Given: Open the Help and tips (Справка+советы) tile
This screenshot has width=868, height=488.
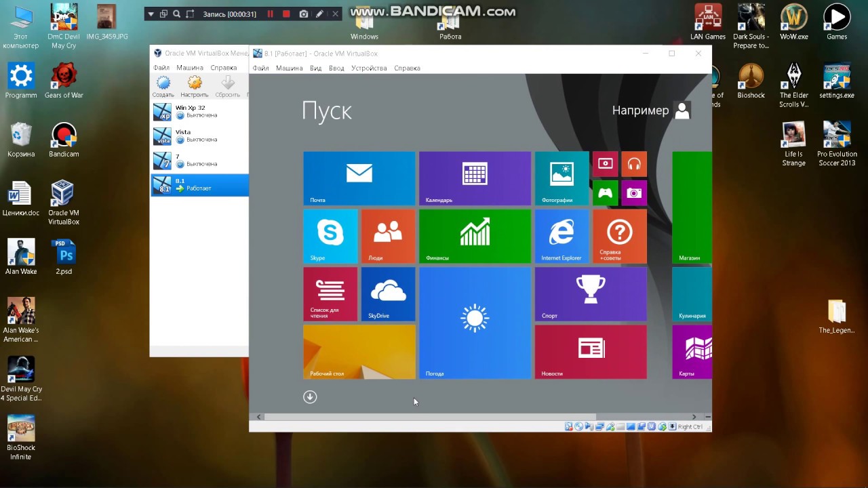Looking at the screenshot, I should pyautogui.click(x=620, y=236).
